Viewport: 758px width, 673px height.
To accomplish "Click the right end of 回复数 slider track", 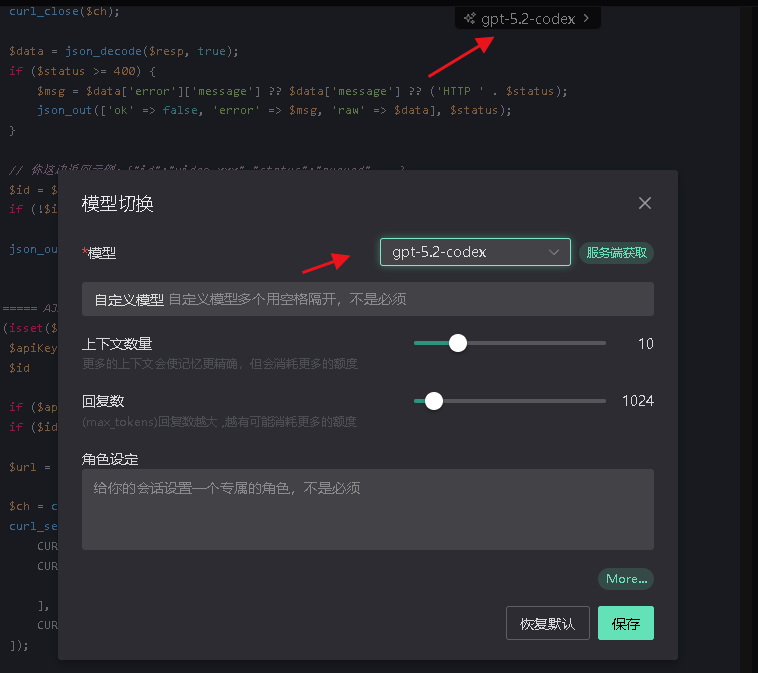I will tap(602, 401).
